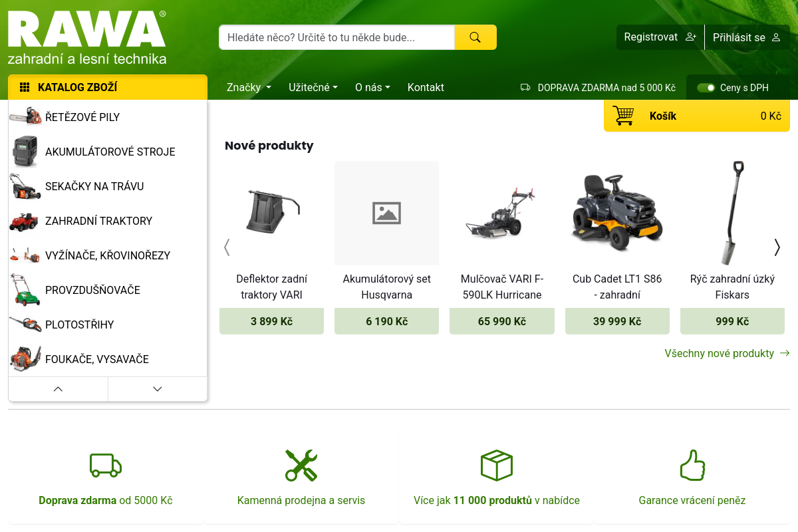Click Garance vrácení peněz text

(x=692, y=500)
